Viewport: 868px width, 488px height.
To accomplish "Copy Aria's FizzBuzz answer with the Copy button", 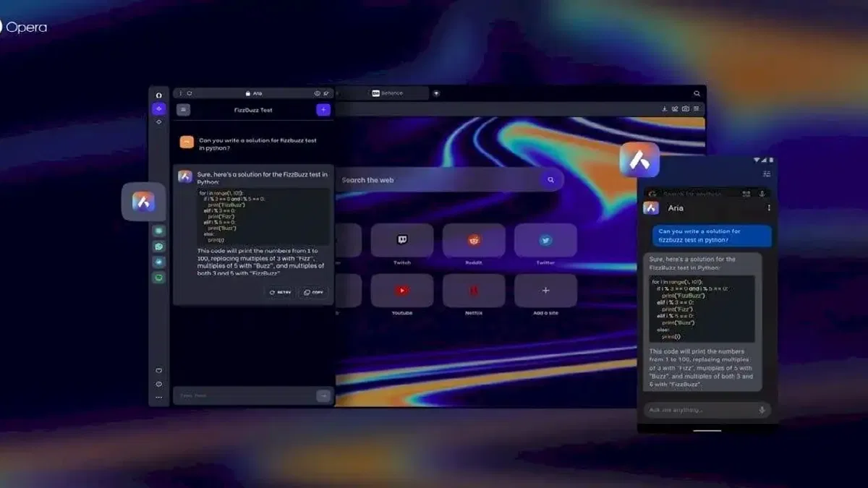I will click(x=313, y=292).
